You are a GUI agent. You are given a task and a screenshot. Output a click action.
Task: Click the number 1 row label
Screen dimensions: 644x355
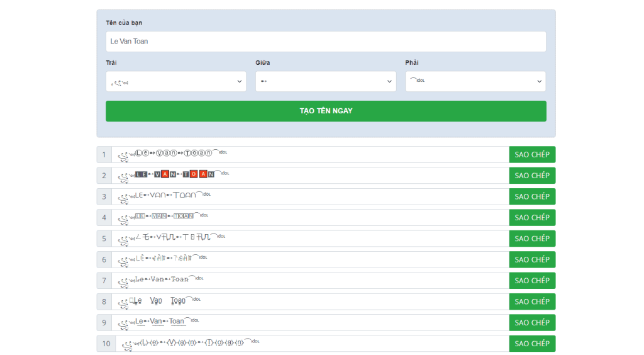pyautogui.click(x=104, y=155)
